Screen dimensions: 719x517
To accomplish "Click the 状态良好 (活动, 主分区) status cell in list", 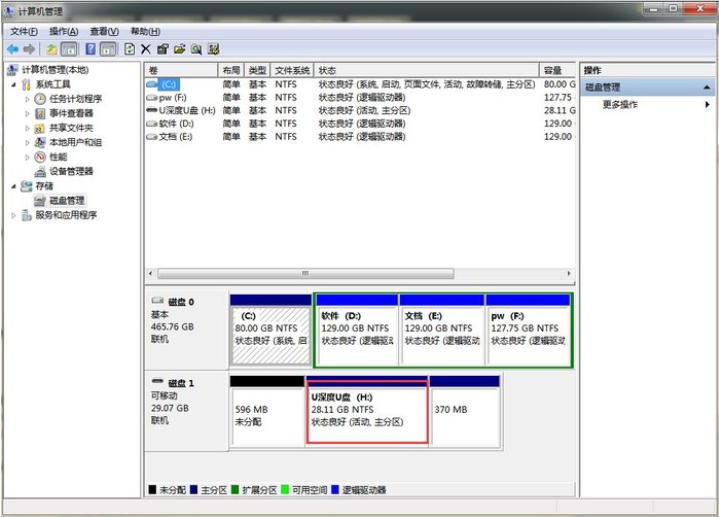I will (365, 111).
